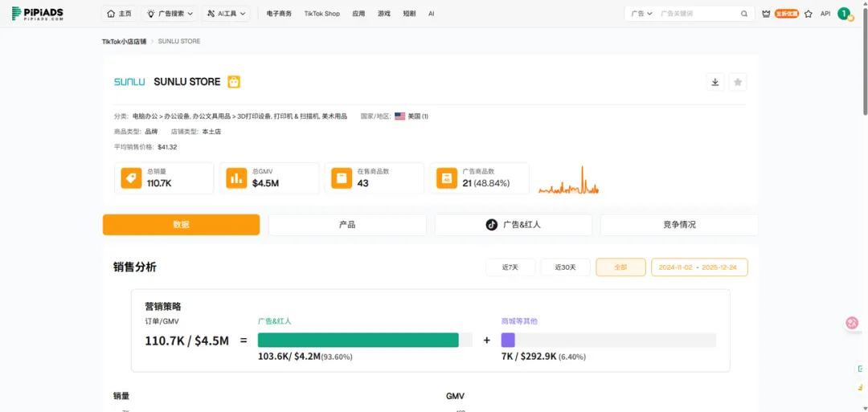This screenshot has width=868, height=412.
Task: Open the crown membership icon
Action: (x=766, y=14)
